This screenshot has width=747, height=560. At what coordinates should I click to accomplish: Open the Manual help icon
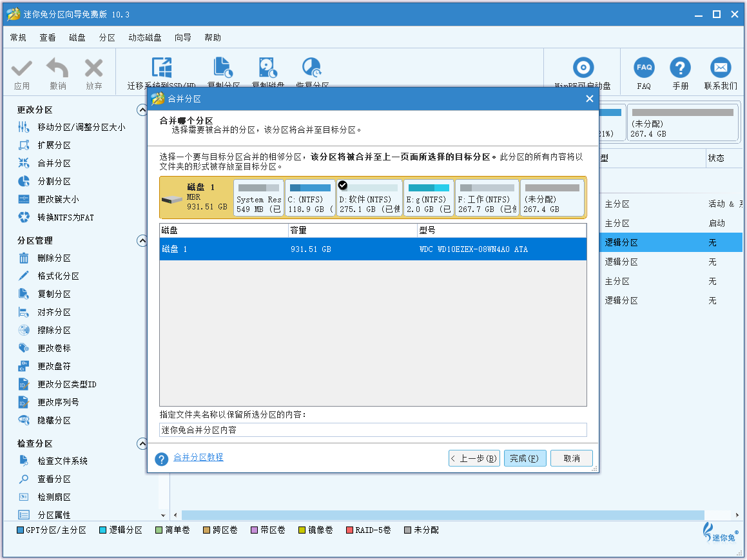pos(681,67)
